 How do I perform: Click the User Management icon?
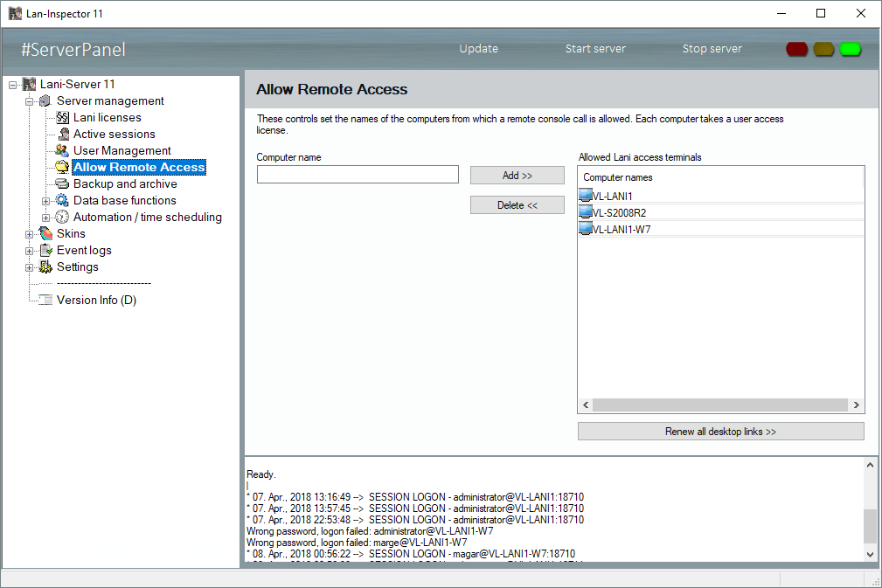point(62,151)
